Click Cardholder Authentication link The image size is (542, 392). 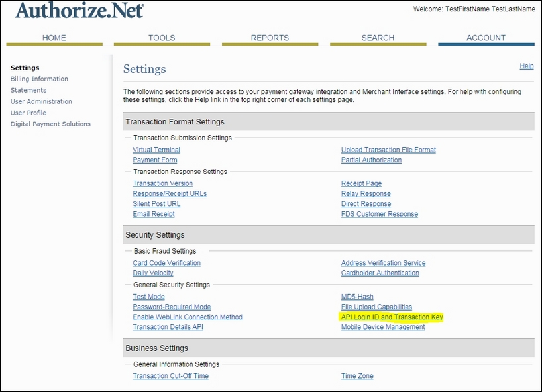(x=380, y=273)
